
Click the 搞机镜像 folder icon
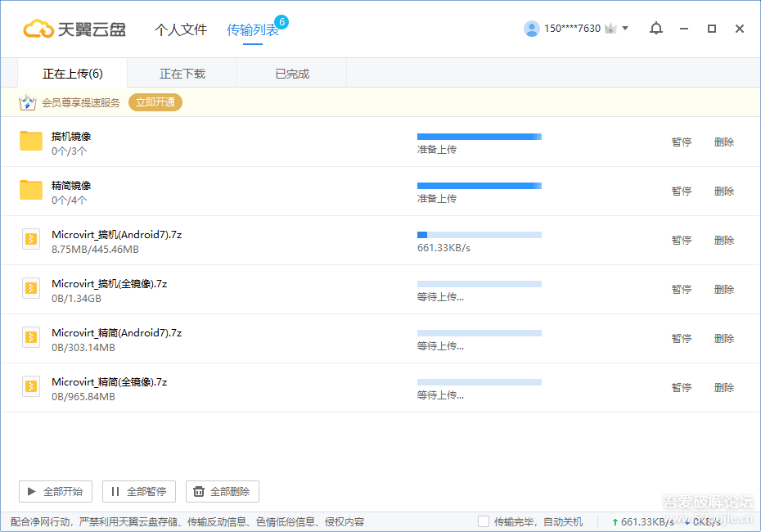click(x=31, y=142)
